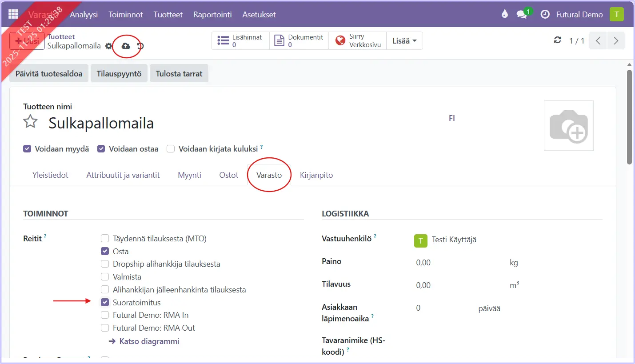
Task: Click the discard changes undo icon
Action: coord(140,46)
